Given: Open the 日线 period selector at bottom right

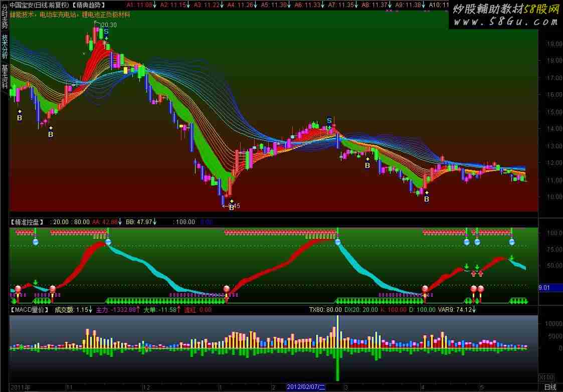Looking at the screenshot, I should pyautogui.click(x=550, y=387).
